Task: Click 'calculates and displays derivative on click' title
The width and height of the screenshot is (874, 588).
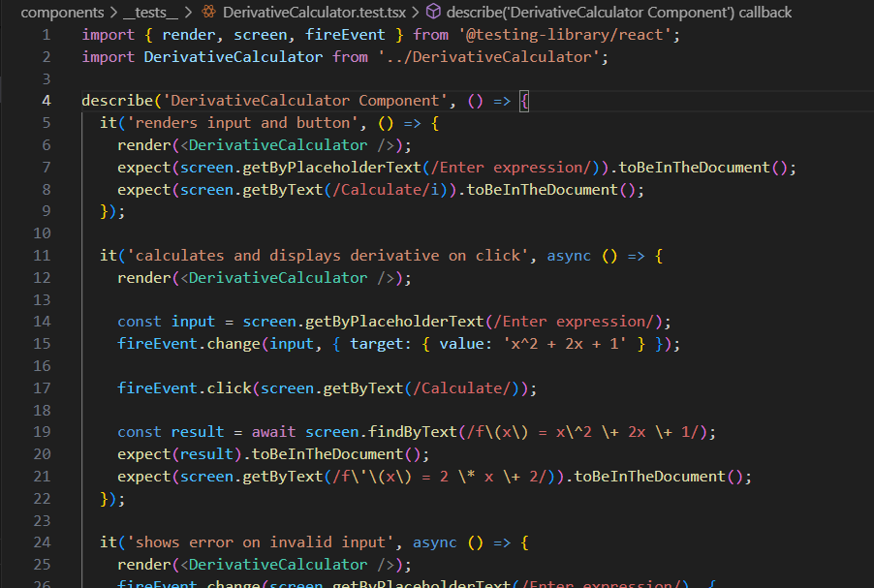Action: pos(328,256)
